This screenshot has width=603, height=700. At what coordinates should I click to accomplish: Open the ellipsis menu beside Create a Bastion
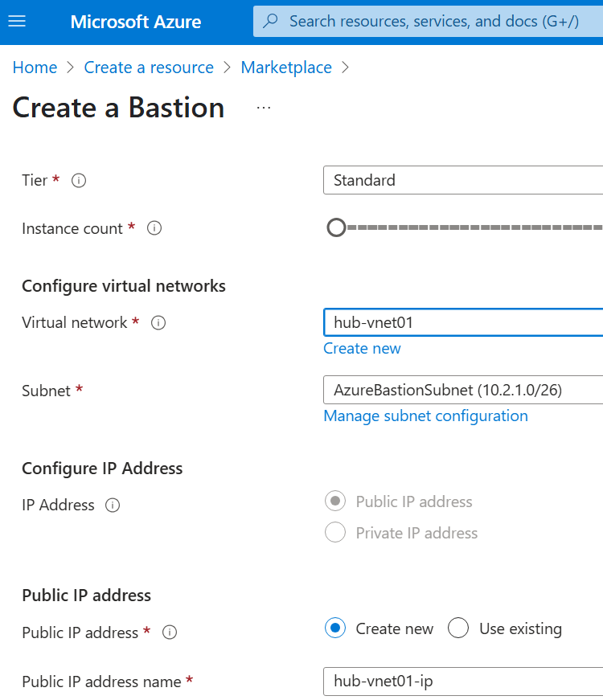[x=264, y=108]
